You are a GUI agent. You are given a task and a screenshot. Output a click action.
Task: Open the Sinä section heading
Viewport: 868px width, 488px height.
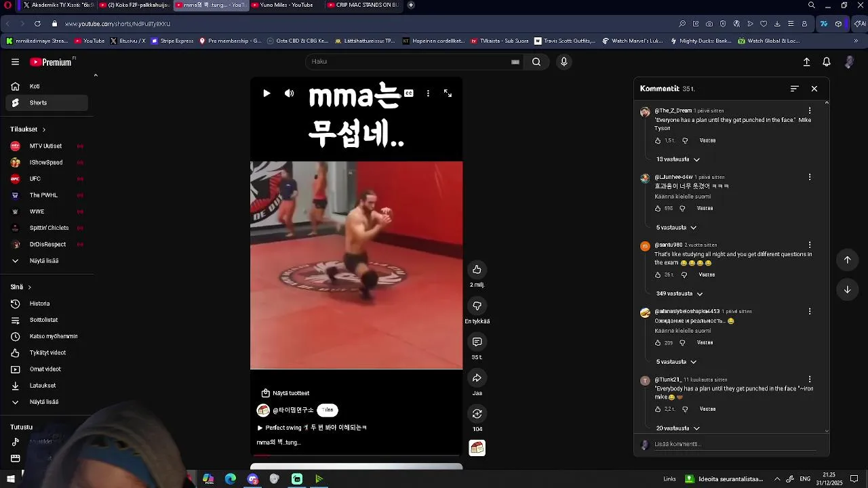point(20,287)
